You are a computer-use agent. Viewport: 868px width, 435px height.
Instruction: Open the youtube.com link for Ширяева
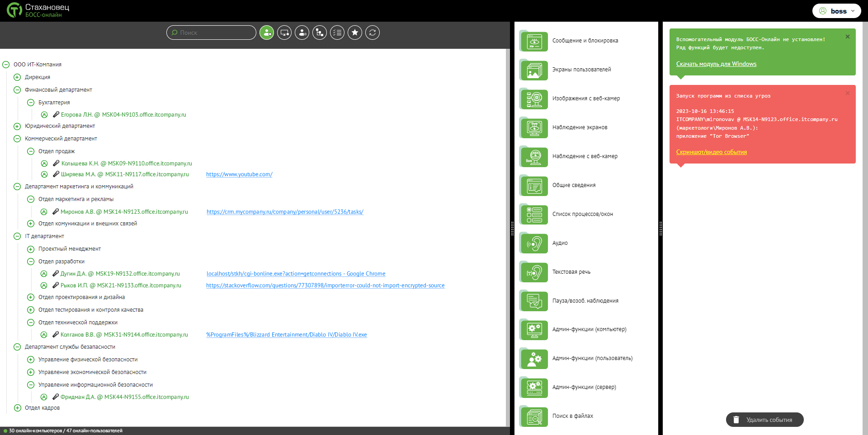tap(239, 174)
